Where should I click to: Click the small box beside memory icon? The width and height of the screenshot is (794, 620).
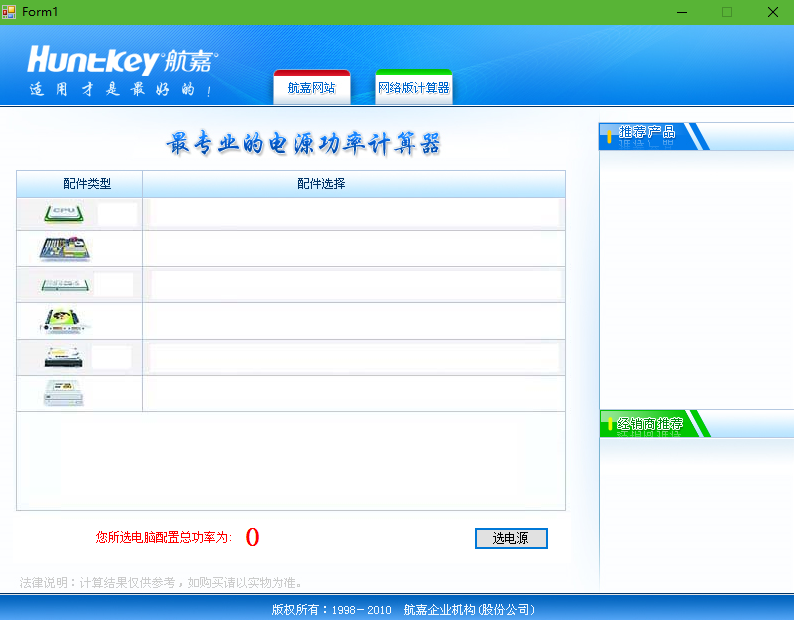click(113, 284)
